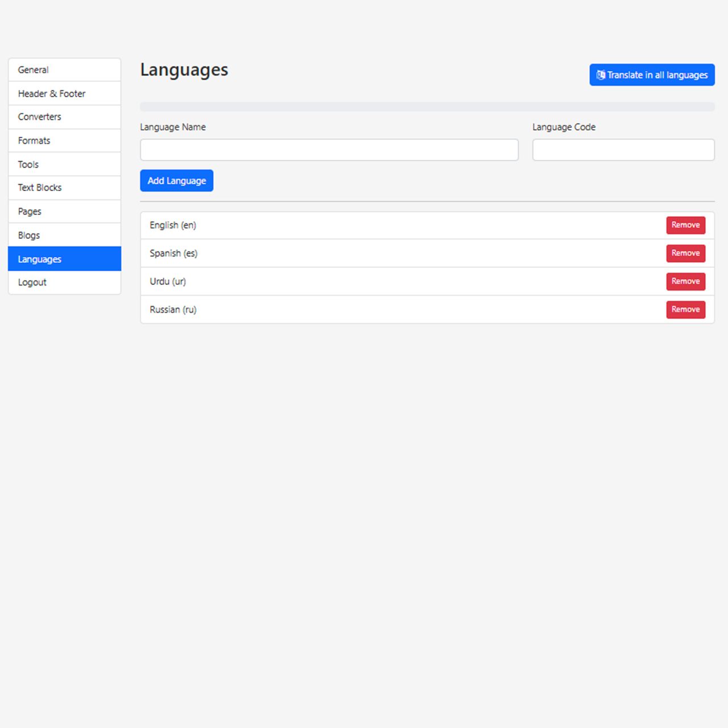This screenshot has width=728, height=728.
Task: Focus the Language Name input field
Action: (x=329, y=150)
